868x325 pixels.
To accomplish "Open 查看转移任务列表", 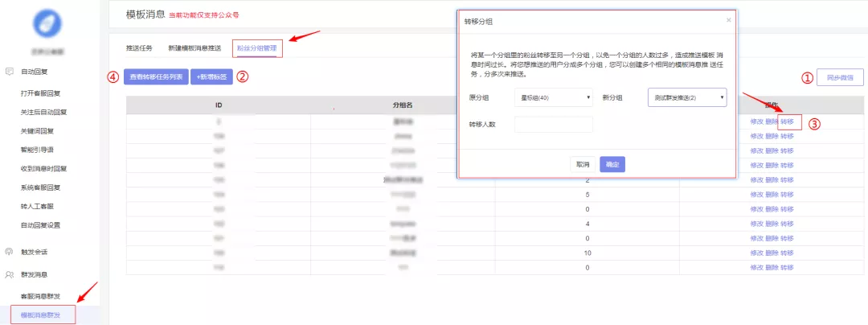I will click(156, 77).
